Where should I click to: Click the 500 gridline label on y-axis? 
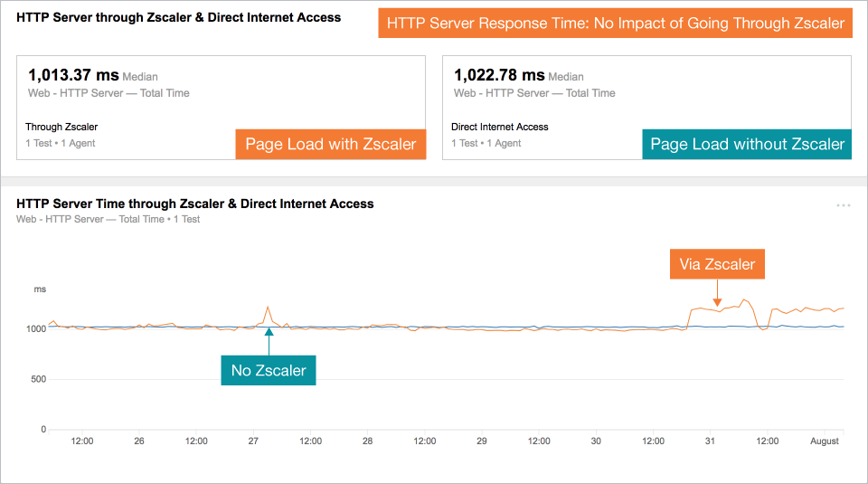click(38, 379)
